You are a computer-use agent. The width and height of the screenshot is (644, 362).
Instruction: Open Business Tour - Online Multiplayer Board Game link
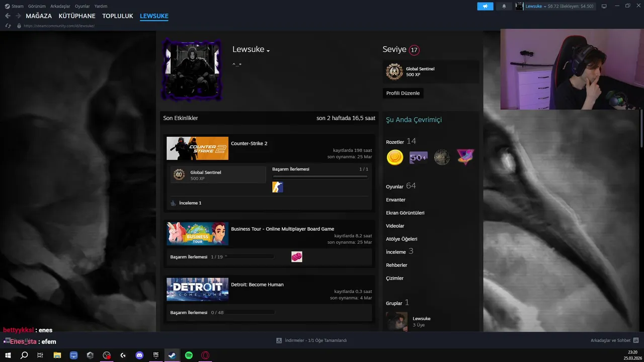click(282, 229)
